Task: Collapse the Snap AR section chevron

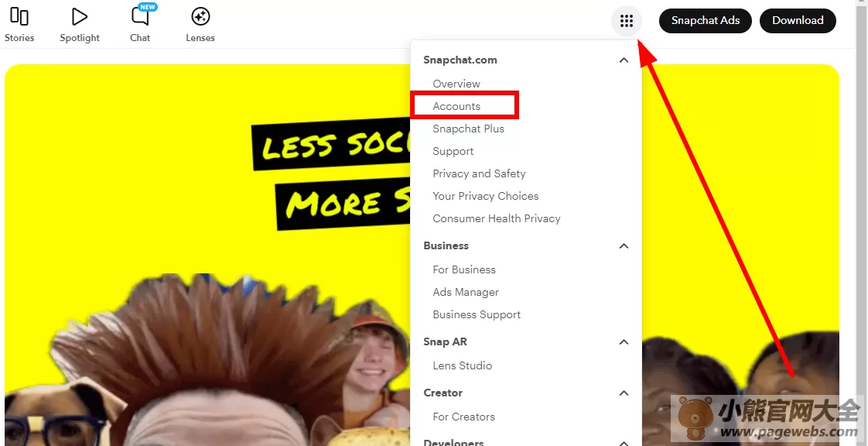Action: (x=624, y=341)
